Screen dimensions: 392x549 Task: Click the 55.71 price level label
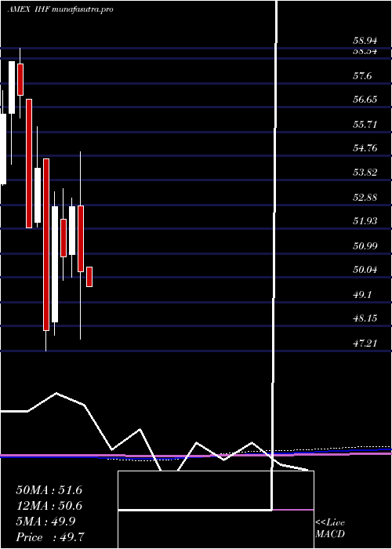tap(365, 124)
